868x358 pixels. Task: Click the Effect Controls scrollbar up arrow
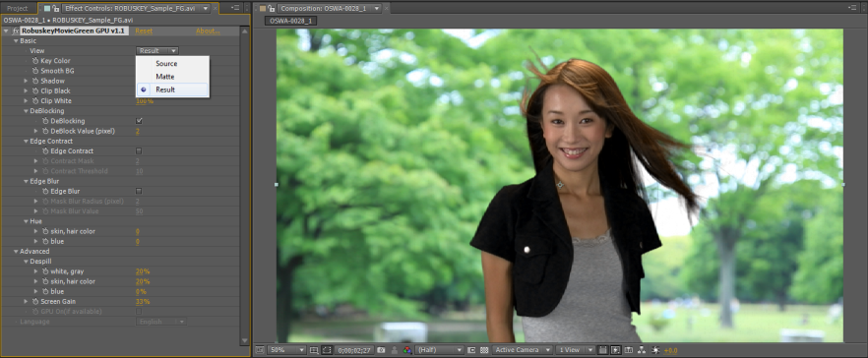click(x=245, y=31)
